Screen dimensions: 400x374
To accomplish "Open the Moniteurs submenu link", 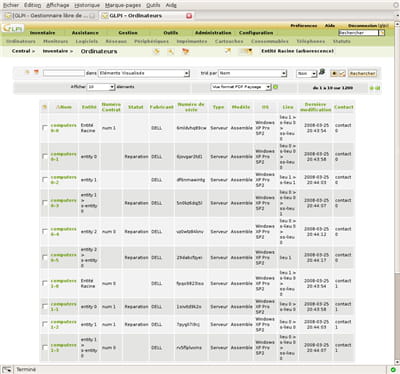I will click(56, 41).
